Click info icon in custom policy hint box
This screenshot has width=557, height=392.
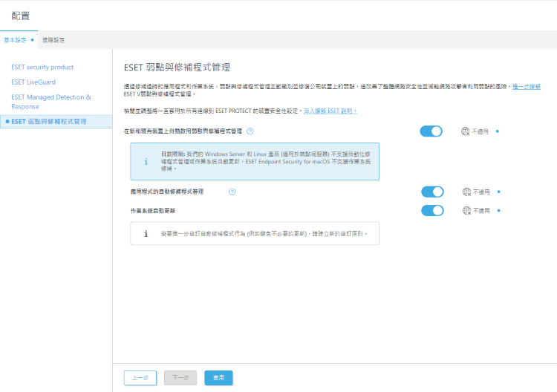(x=146, y=233)
